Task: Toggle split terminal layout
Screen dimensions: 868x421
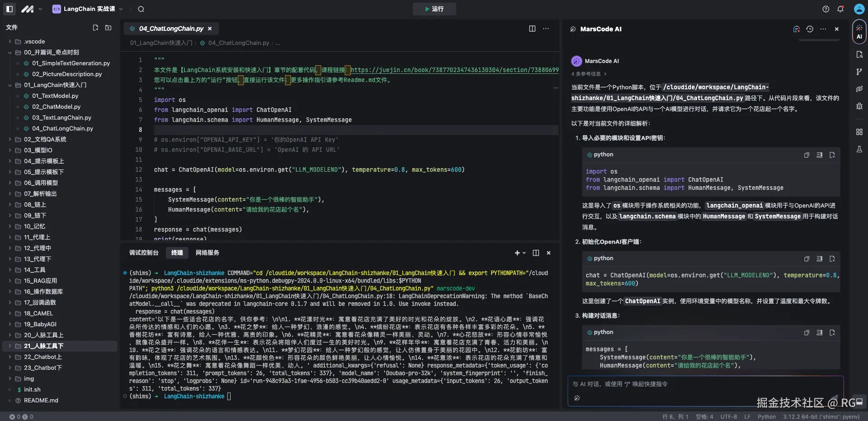Action: [536, 253]
